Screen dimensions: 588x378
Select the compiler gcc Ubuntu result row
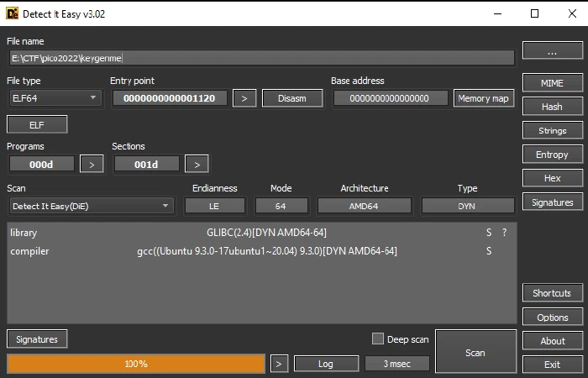tap(262, 251)
